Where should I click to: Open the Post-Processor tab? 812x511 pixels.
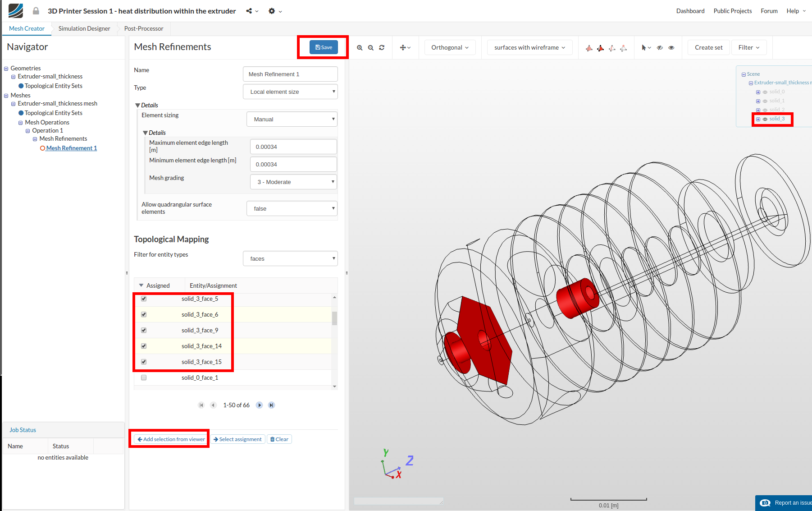point(144,29)
